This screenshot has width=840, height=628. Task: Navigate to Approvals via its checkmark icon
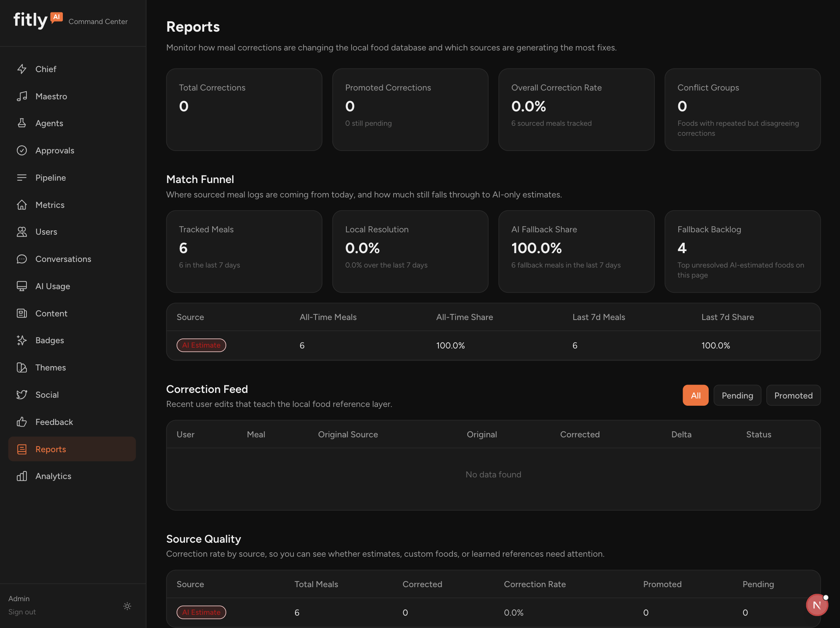(22, 150)
